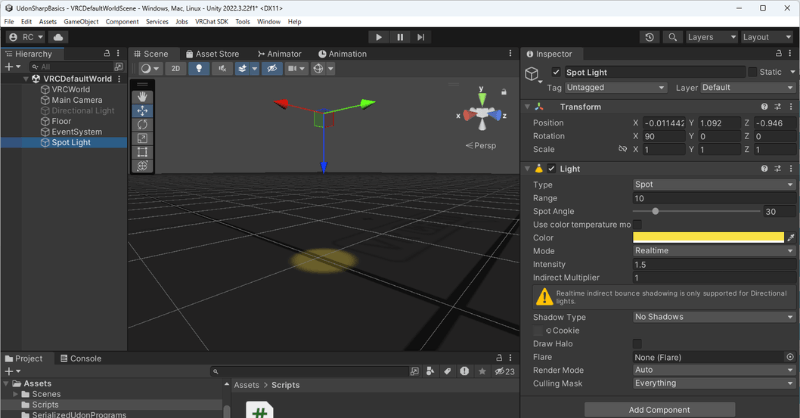Enable Use color temperature mode checkbox

tap(637, 225)
